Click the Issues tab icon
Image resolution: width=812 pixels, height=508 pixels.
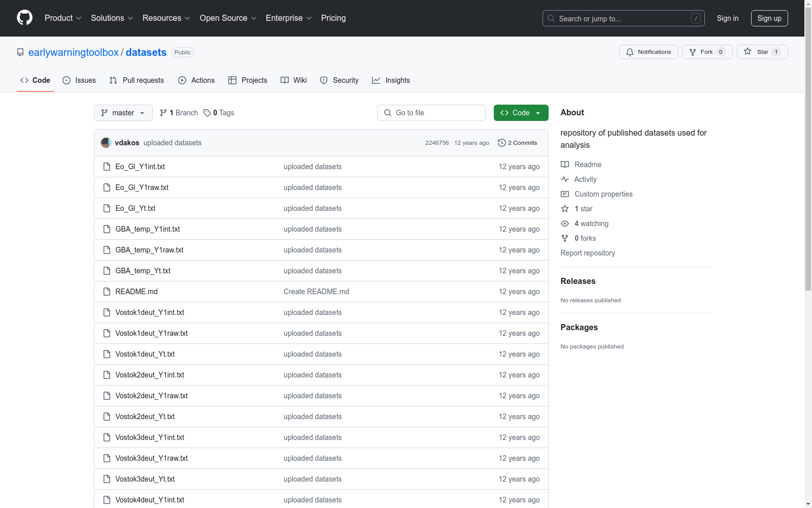point(66,80)
